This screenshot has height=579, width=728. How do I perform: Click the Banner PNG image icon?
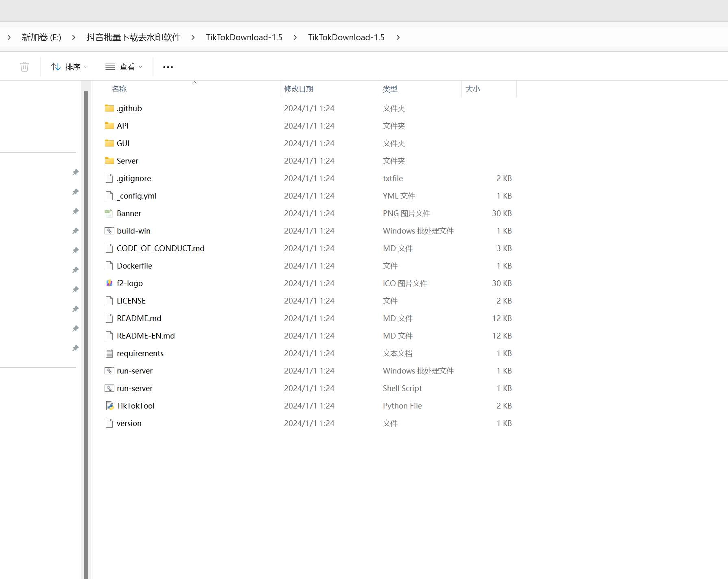pos(109,213)
